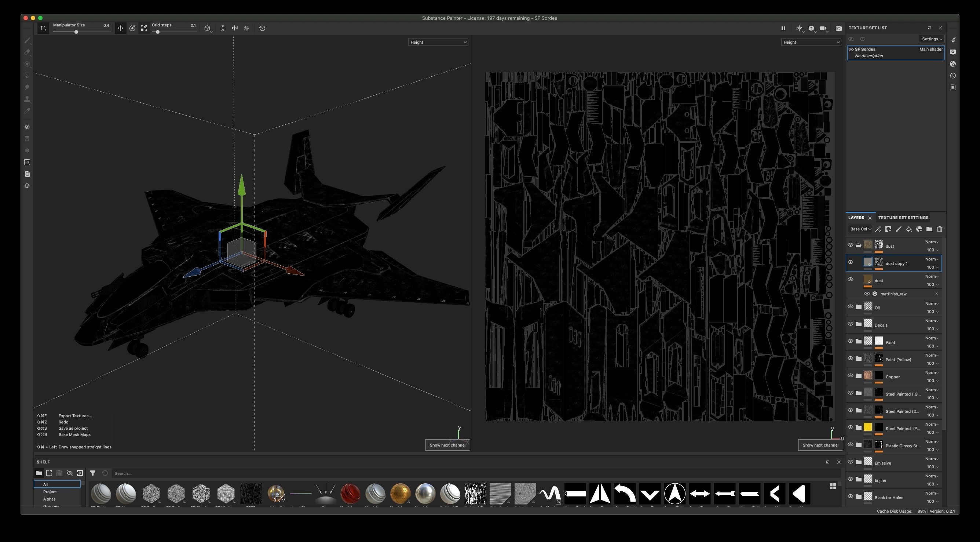Open the shelf filter funnel icon

(92, 473)
